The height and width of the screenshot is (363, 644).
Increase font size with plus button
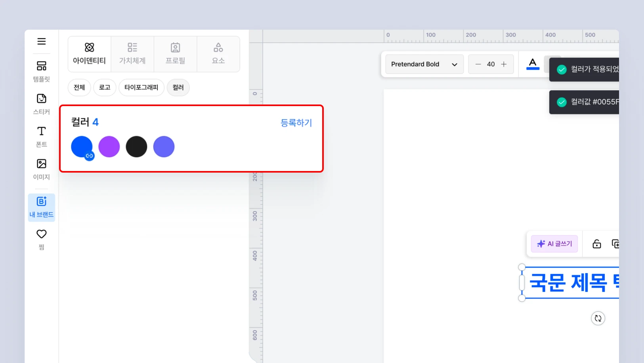[x=504, y=64]
